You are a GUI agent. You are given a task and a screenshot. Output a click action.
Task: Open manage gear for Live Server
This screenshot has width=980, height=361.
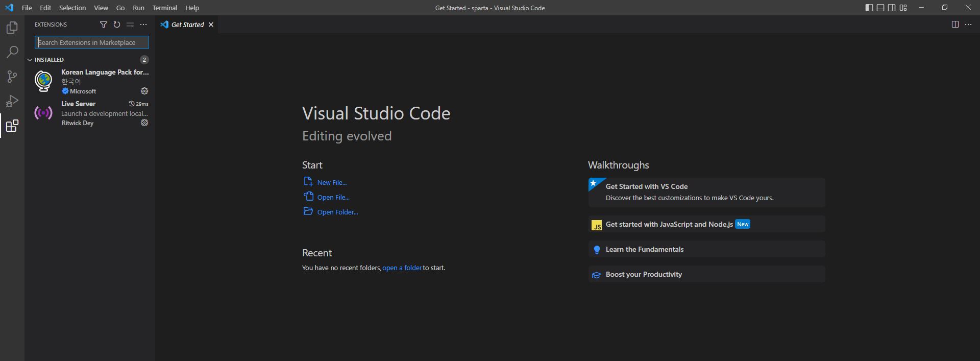pyautogui.click(x=144, y=123)
